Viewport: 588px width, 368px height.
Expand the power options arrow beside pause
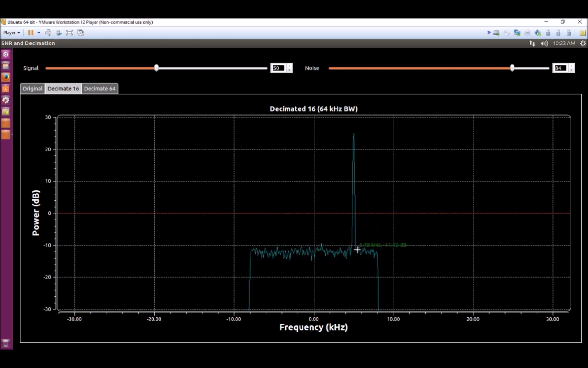39,33
